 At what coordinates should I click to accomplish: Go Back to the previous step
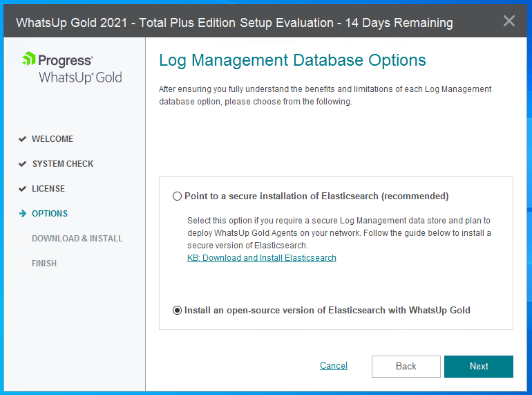(406, 367)
